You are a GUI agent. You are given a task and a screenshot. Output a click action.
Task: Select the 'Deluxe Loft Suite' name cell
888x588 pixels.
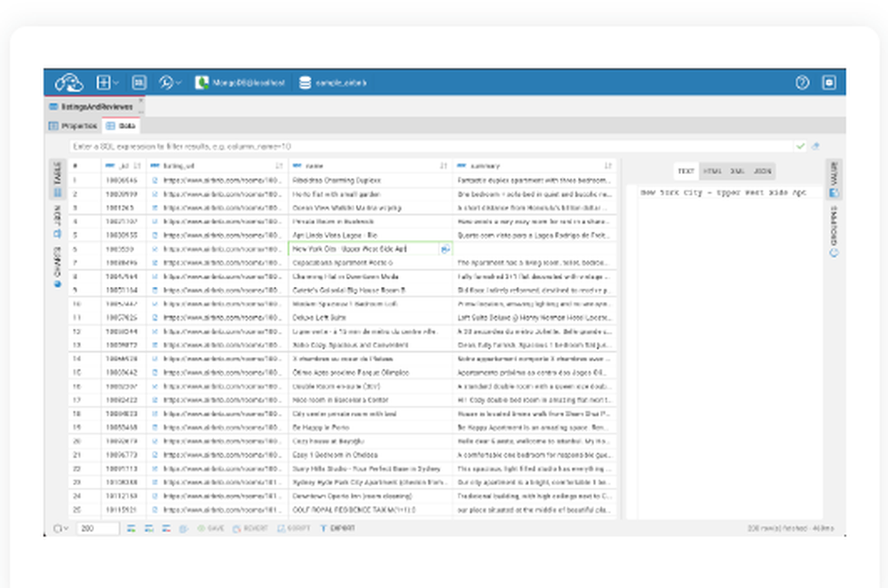tap(370, 318)
